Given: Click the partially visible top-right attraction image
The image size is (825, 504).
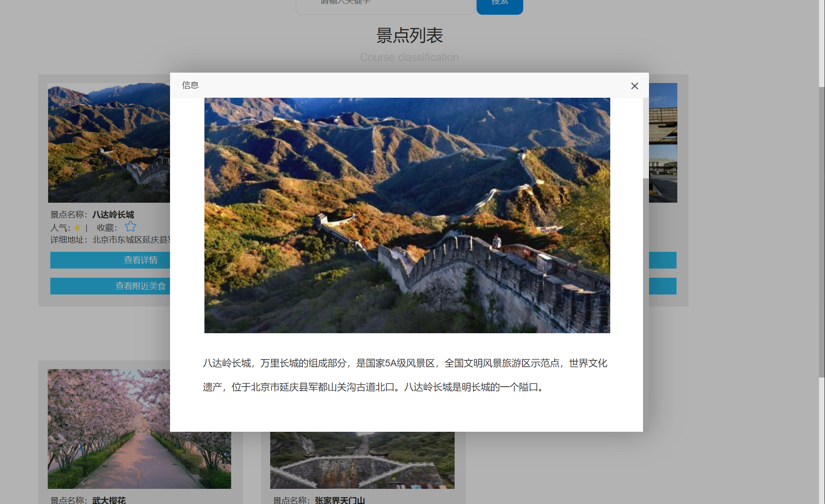Looking at the screenshot, I should [x=663, y=142].
